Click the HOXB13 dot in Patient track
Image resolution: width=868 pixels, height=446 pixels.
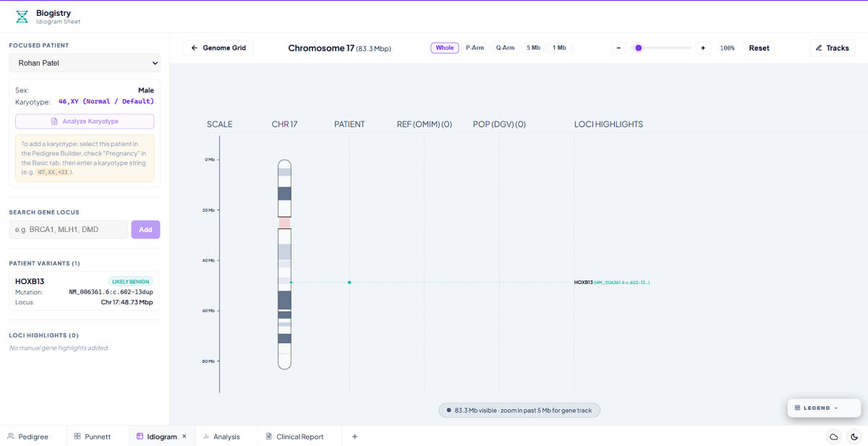(x=349, y=282)
